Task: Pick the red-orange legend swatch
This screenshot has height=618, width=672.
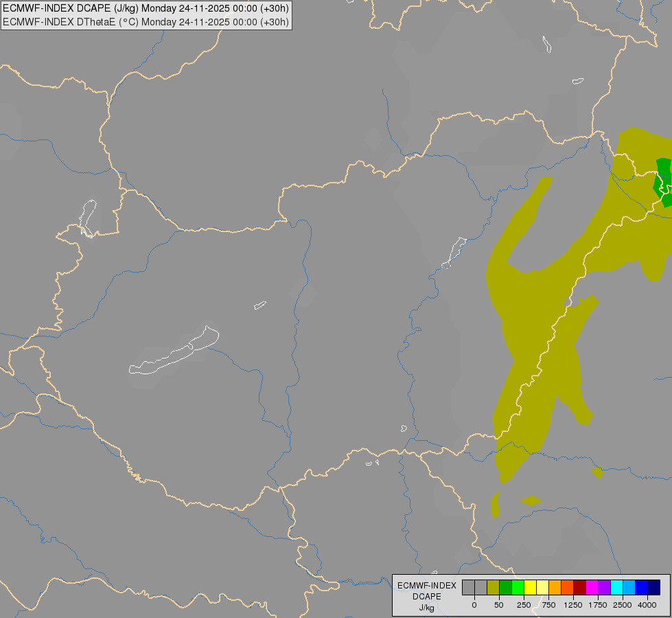Action: (568, 587)
